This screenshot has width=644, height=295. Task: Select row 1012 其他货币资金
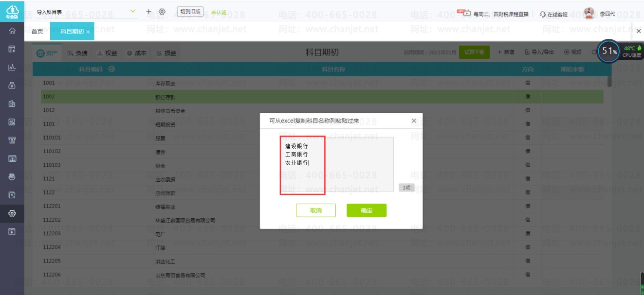[x=322, y=110]
